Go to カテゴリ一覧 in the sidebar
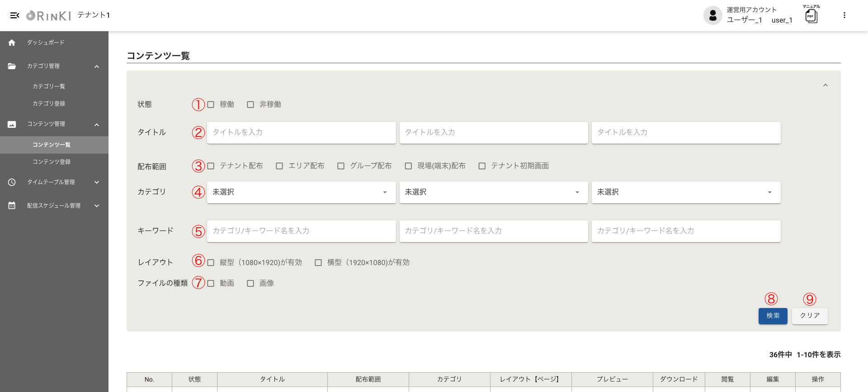868x392 pixels. click(x=49, y=86)
